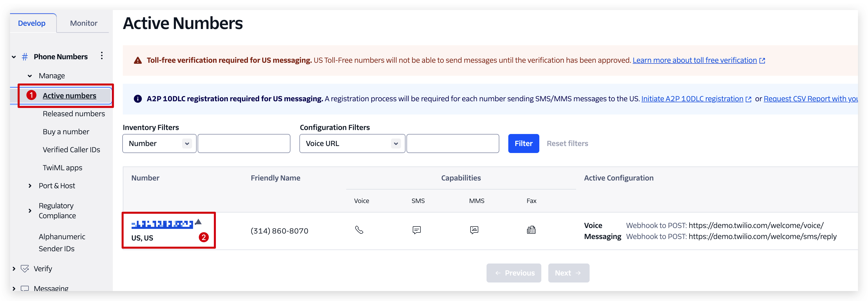Screen dimensions: 868x301
Task: Switch to the Monitor tab
Action: (x=84, y=23)
